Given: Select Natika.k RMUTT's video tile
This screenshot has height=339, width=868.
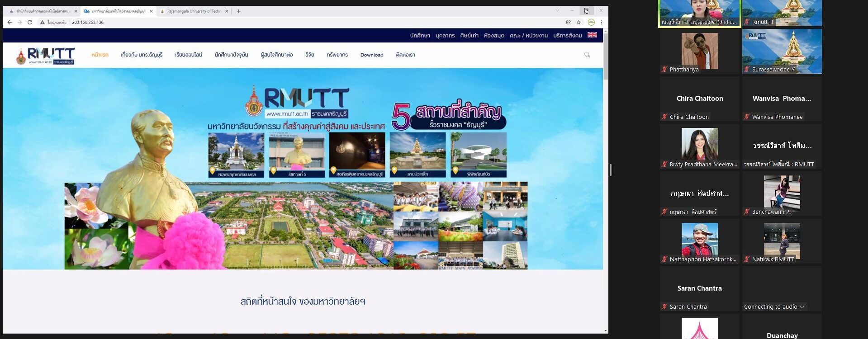Looking at the screenshot, I should pos(782,241).
